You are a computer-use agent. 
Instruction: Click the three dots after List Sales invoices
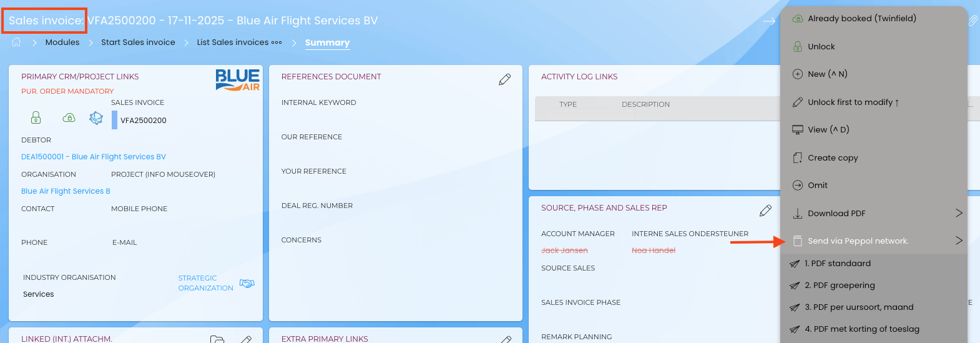click(277, 42)
